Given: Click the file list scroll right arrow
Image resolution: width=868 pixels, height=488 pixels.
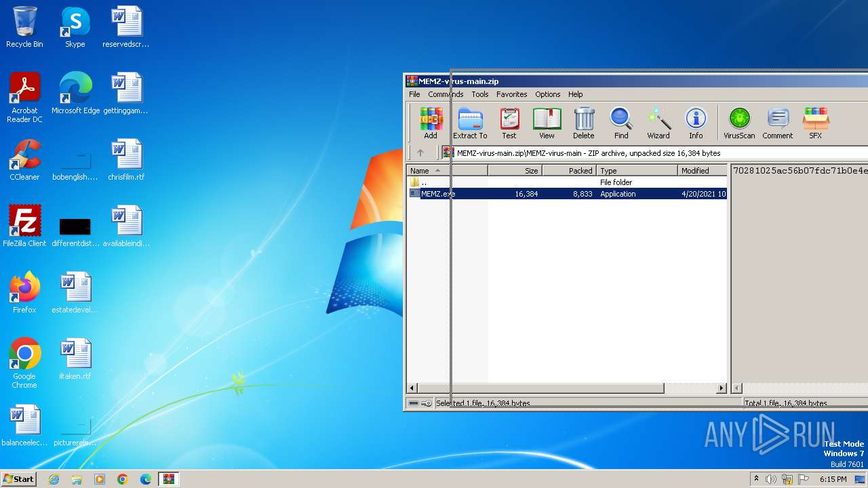Looking at the screenshot, I should pos(722,388).
